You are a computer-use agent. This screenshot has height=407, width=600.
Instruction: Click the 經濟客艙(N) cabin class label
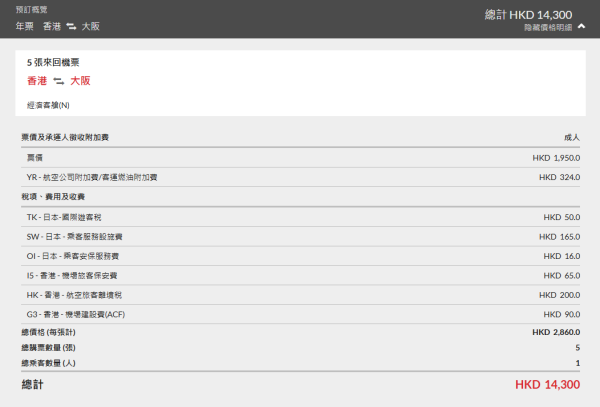click(48, 104)
